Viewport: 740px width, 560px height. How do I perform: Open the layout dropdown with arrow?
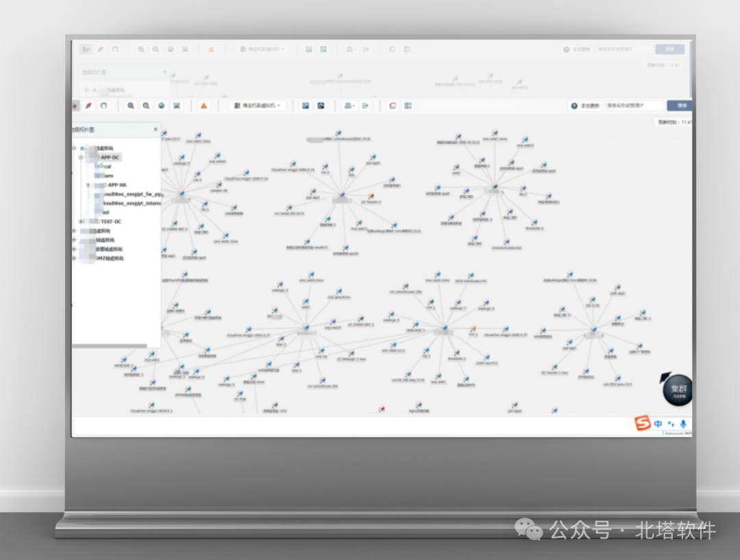349,106
